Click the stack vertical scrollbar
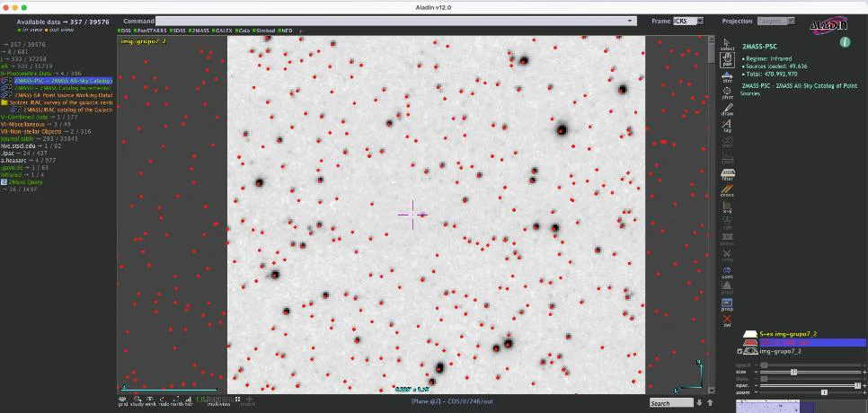The image size is (868, 413). coord(712,215)
